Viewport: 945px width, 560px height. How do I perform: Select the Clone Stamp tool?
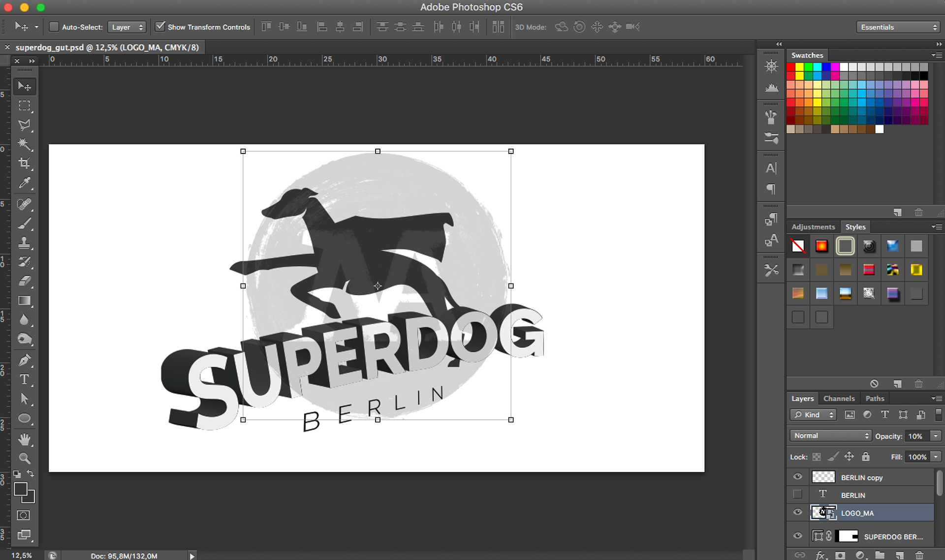pos(24,242)
